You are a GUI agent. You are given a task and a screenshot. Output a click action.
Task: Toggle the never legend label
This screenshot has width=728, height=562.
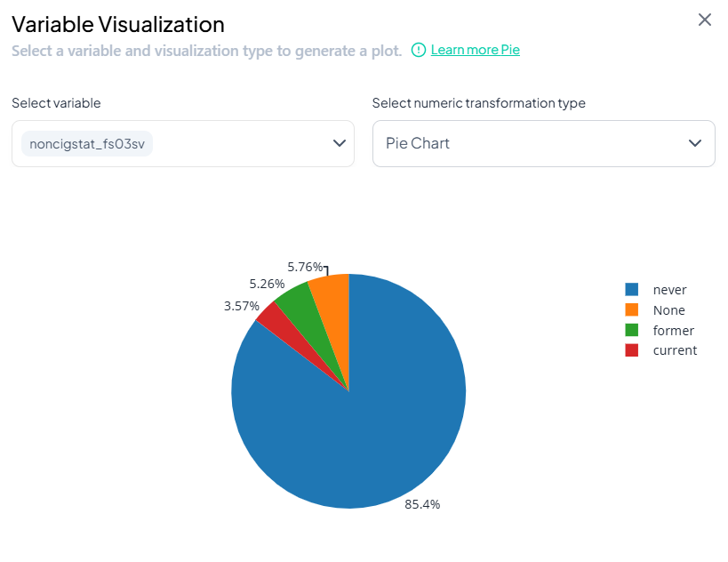(x=669, y=290)
